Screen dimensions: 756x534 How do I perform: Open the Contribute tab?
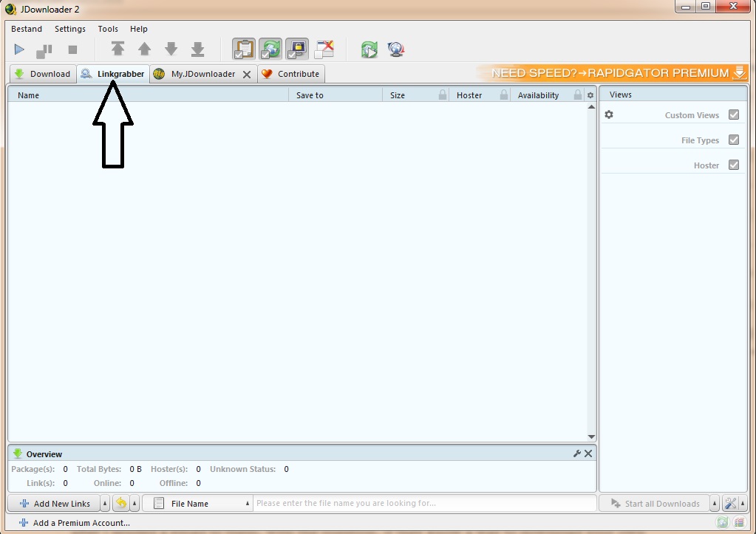click(290, 74)
